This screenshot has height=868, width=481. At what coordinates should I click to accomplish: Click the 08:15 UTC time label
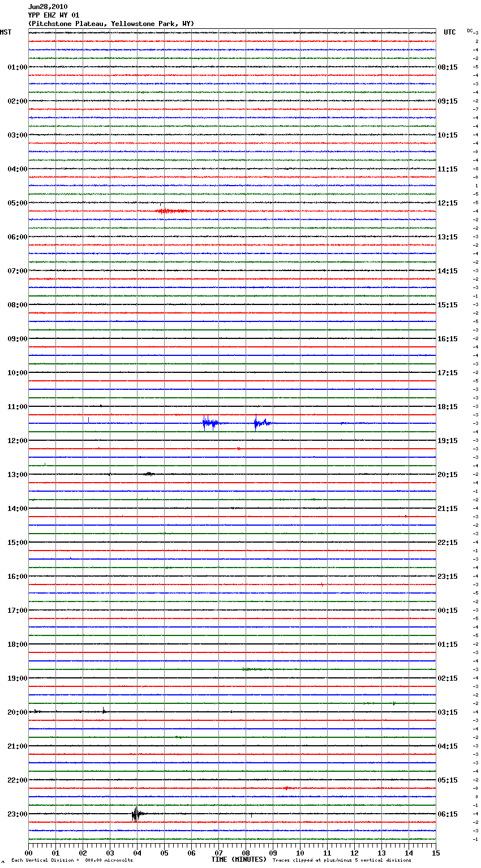pyautogui.click(x=448, y=67)
